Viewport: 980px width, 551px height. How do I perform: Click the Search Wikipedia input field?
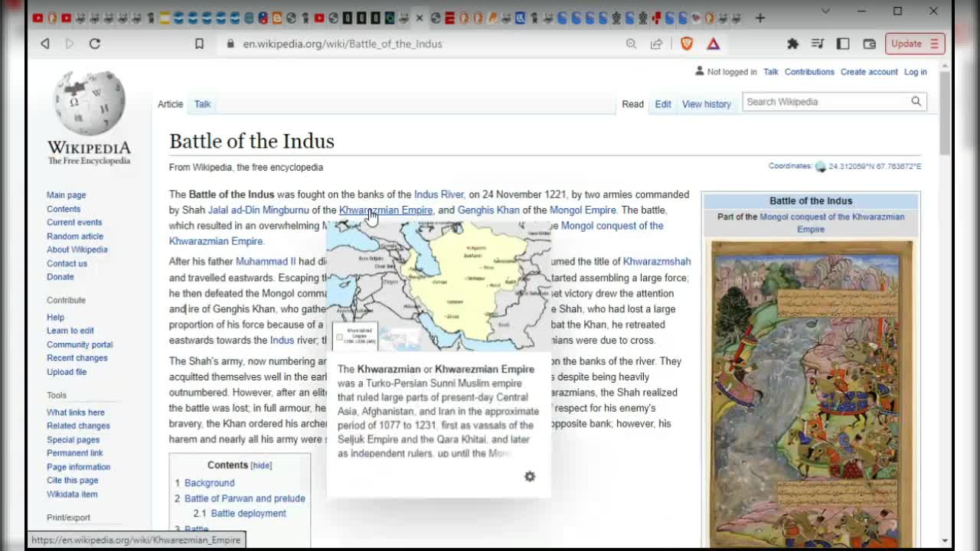(x=825, y=102)
